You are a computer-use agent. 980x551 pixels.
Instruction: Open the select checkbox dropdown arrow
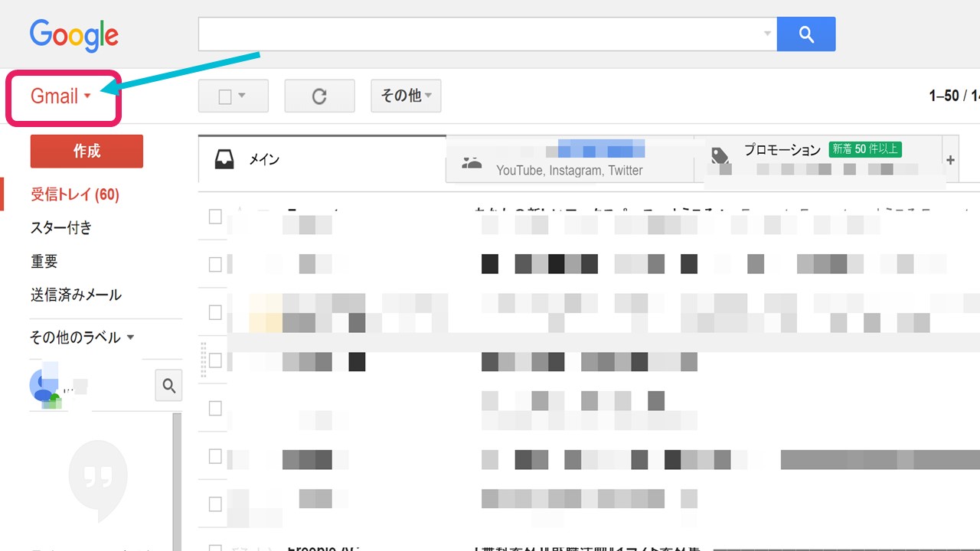pyautogui.click(x=242, y=96)
